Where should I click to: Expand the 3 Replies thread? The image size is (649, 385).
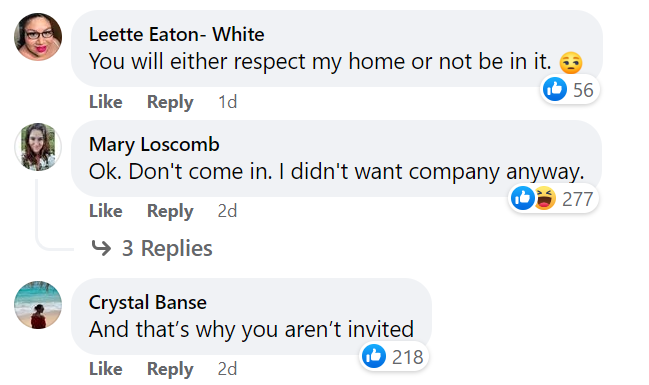point(167,248)
